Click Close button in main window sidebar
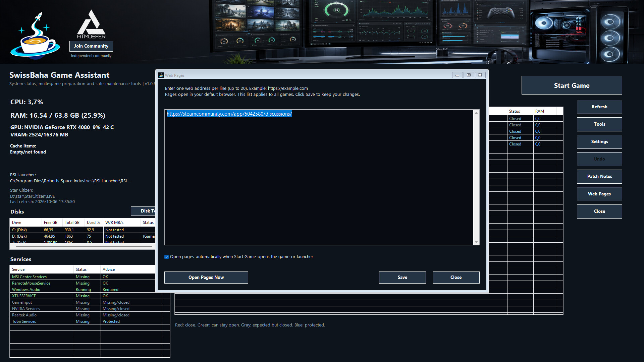Image resolution: width=644 pixels, height=362 pixels. [599, 212]
